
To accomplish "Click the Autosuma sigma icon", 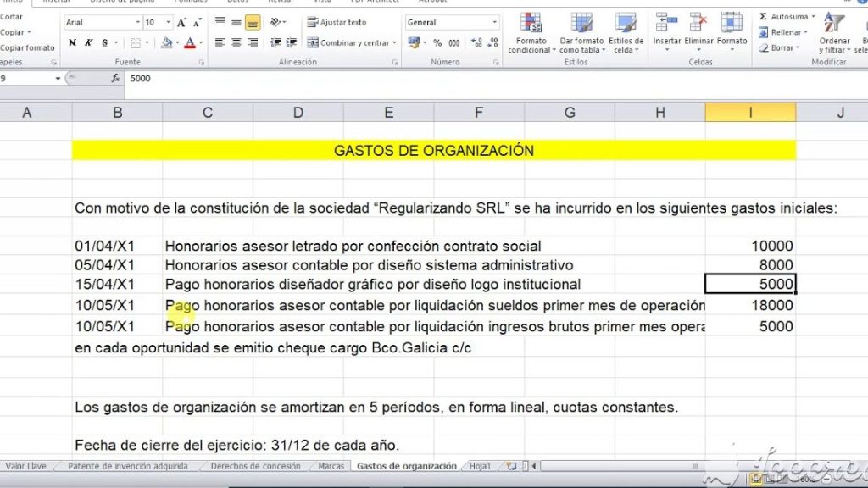I will tap(764, 17).
